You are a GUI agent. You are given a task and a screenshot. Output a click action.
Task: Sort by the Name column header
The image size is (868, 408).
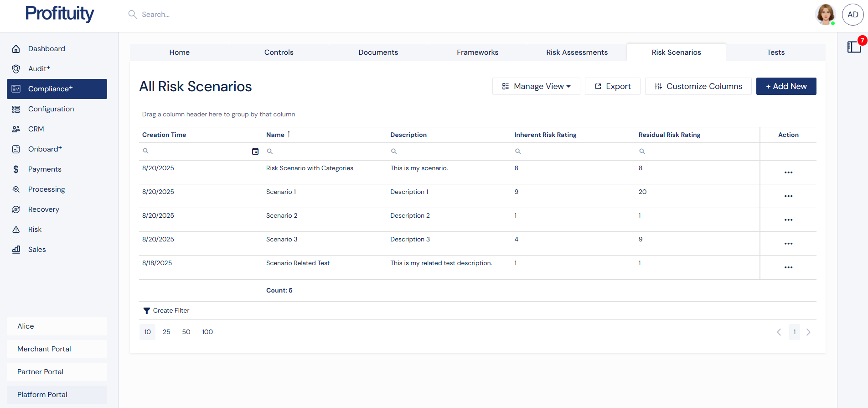pyautogui.click(x=275, y=135)
